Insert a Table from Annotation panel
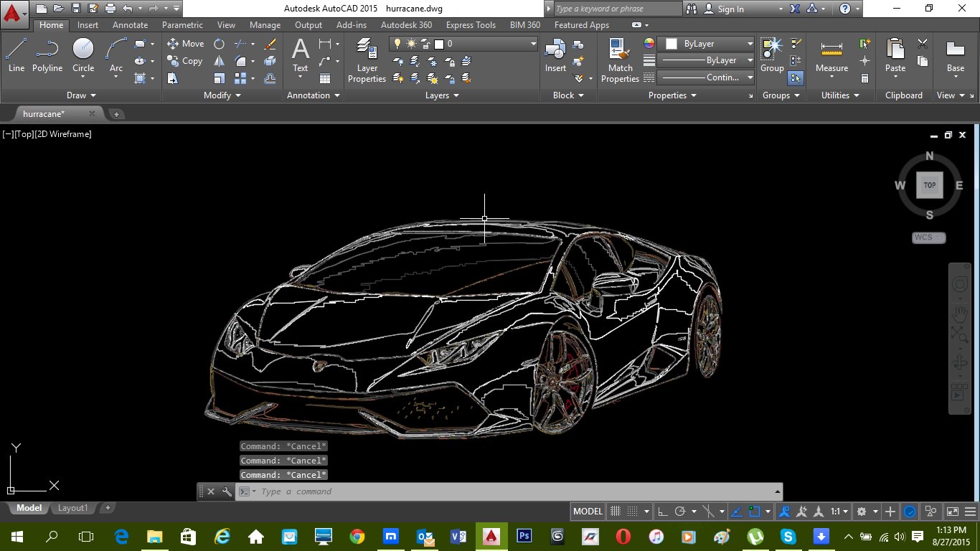 (x=325, y=78)
